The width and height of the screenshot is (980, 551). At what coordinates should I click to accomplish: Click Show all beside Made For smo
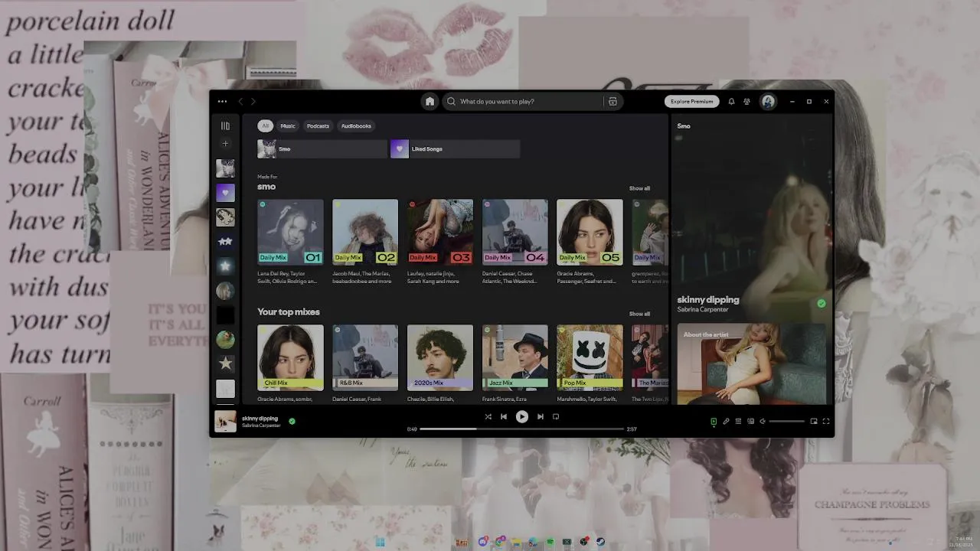[639, 188]
